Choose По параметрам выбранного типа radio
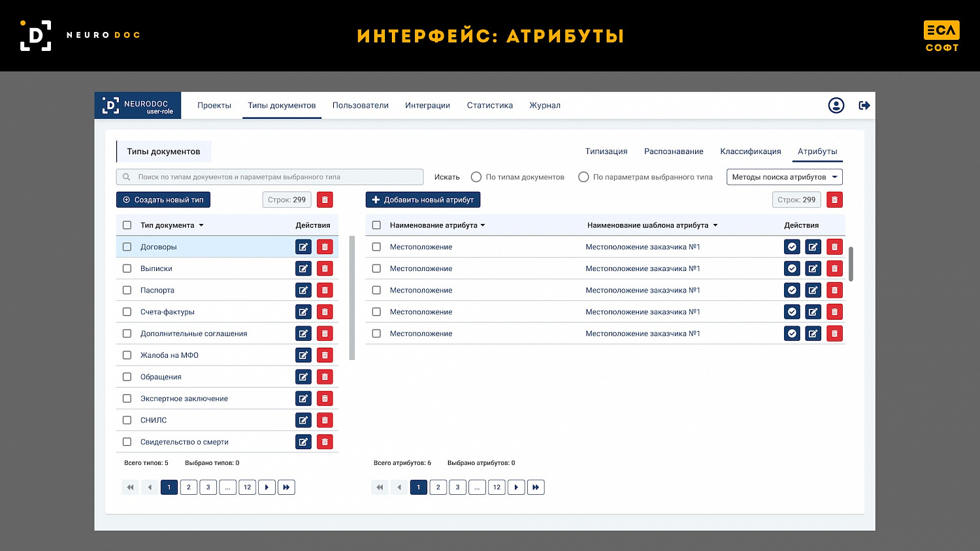The width and height of the screenshot is (980, 551). (583, 177)
